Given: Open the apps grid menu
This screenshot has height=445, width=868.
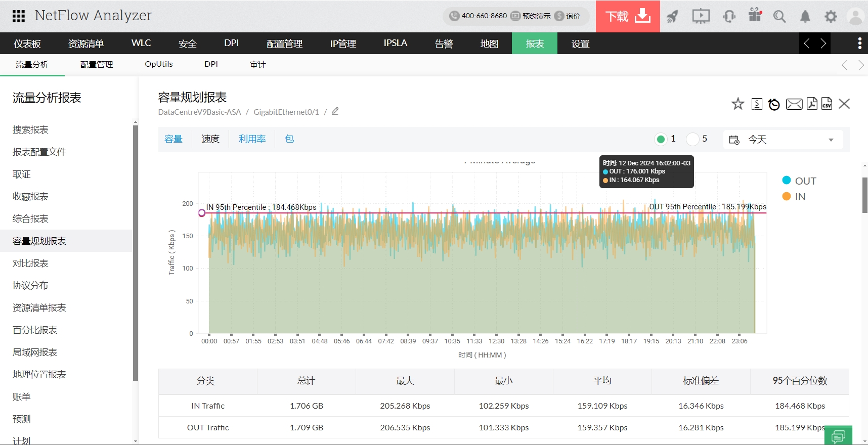Looking at the screenshot, I should tap(19, 16).
